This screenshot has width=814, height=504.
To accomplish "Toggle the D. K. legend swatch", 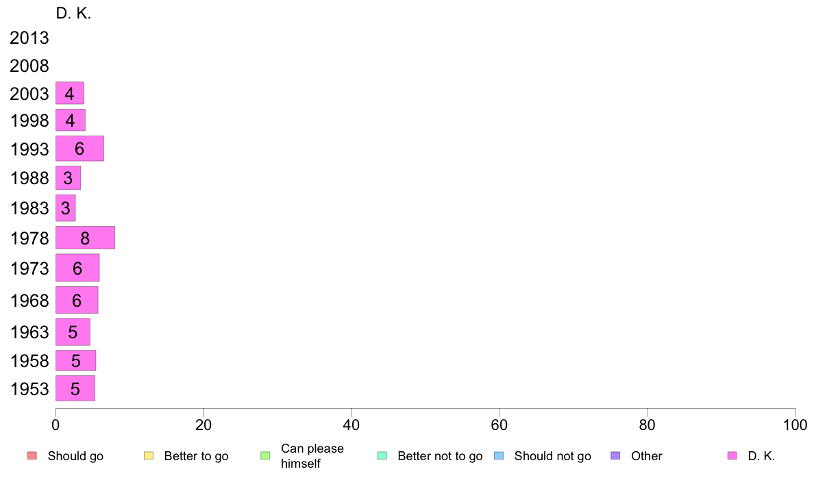I will click(x=732, y=456).
